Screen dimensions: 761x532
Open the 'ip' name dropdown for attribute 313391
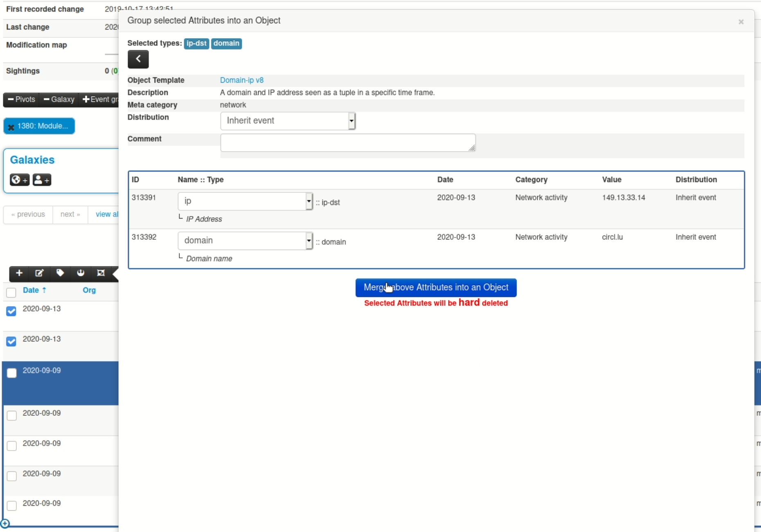click(x=245, y=201)
